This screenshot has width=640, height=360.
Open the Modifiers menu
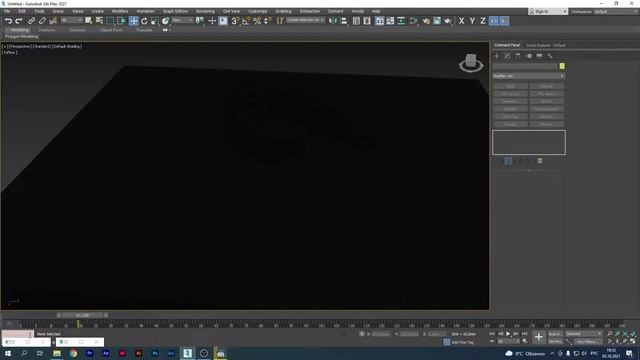[120, 11]
